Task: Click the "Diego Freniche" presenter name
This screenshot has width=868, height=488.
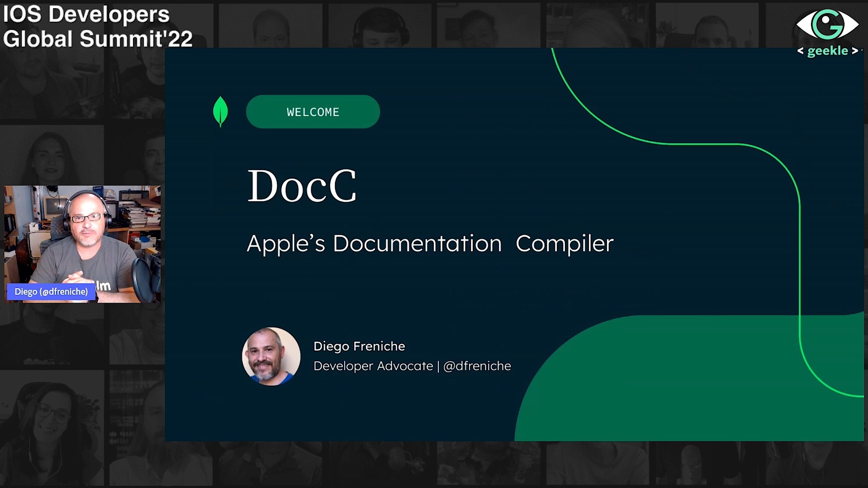Action: click(359, 346)
